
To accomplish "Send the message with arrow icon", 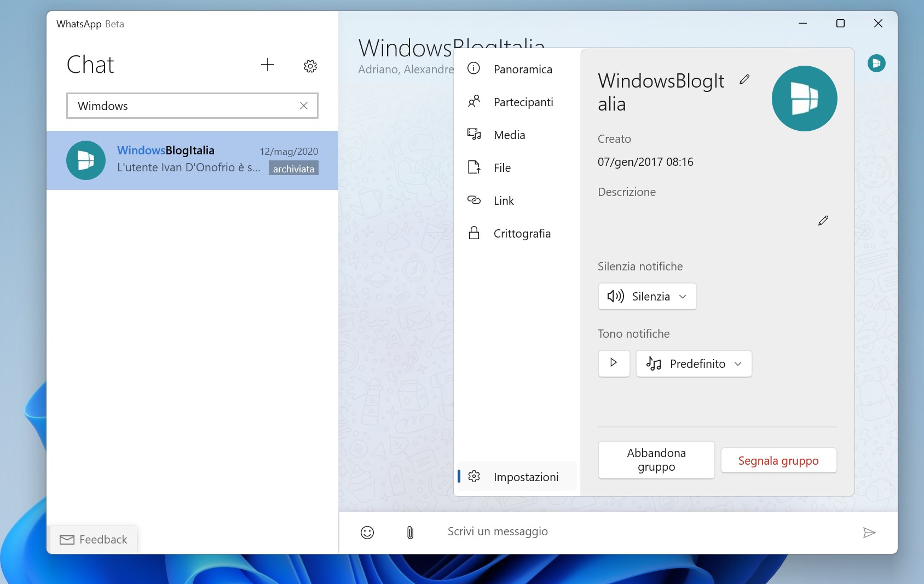I will (869, 533).
